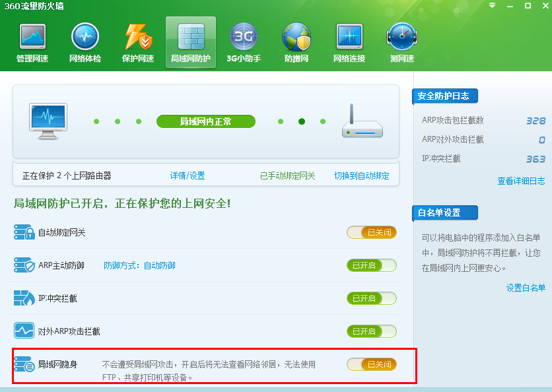
Task: Click the whitelist description paragraph
Action: [481, 253]
